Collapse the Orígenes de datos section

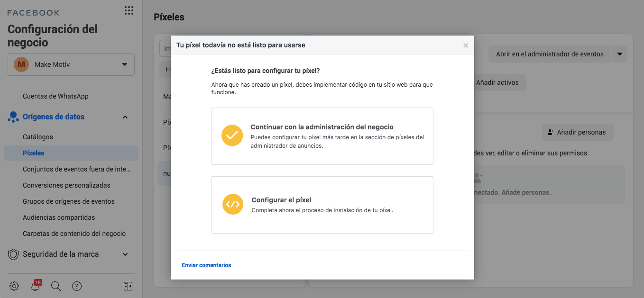(125, 117)
